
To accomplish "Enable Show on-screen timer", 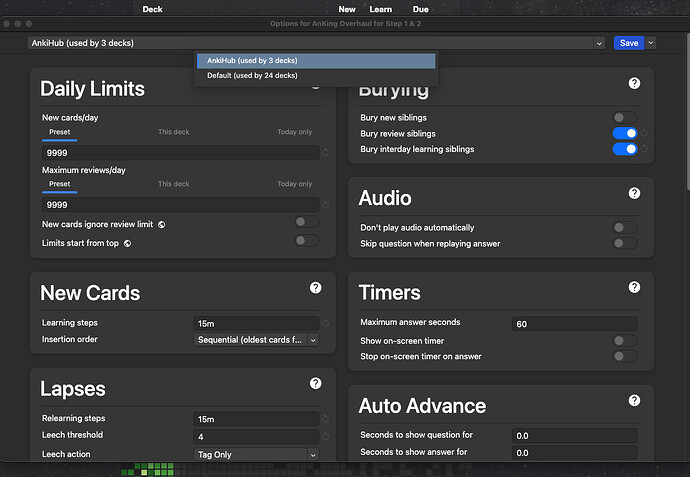I will click(x=625, y=341).
